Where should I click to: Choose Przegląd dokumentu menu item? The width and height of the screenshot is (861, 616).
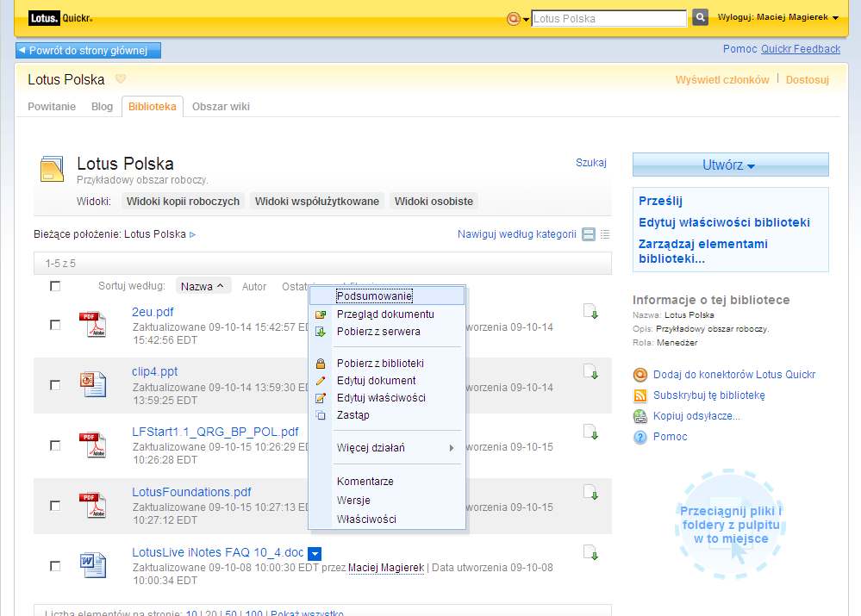click(x=387, y=314)
